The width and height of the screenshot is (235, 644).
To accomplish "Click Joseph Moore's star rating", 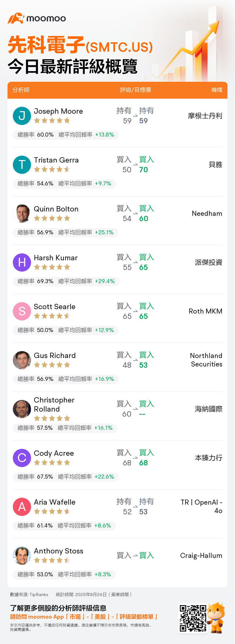I will (x=52, y=121).
